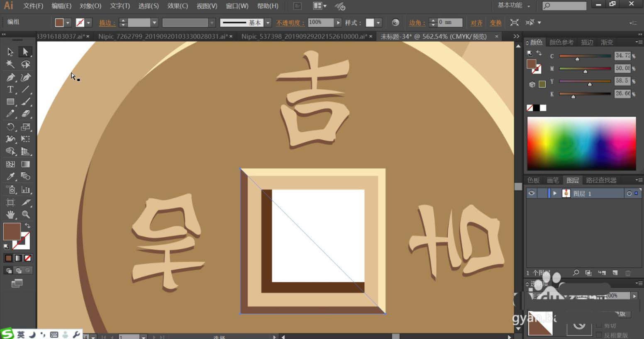Open the 基本功能 workspace switcher
The image size is (644, 339).
click(514, 5)
